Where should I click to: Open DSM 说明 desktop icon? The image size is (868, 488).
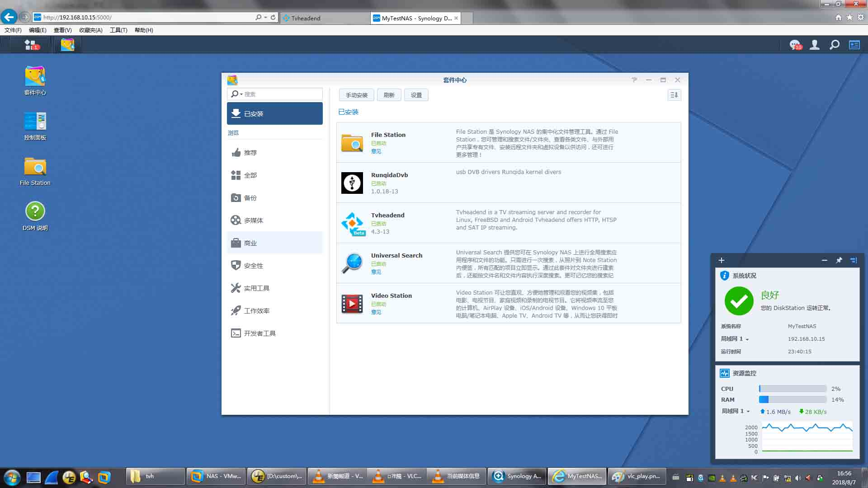point(36,211)
